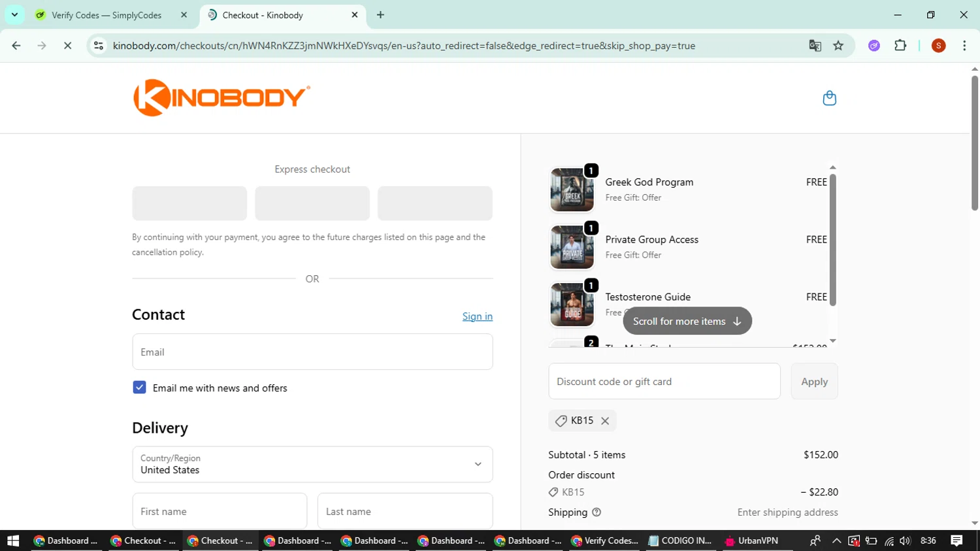Open the Chrome three-dot menu
This screenshot has width=980, height=551.
[964, 46]
